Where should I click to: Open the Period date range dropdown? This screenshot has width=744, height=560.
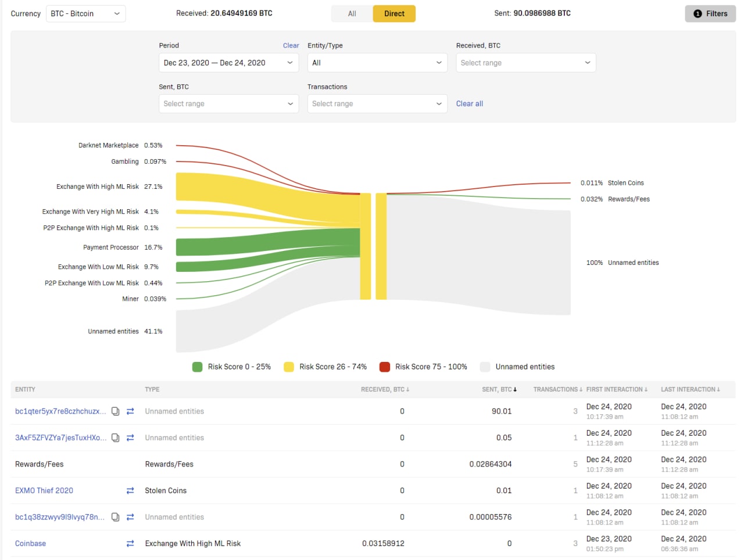click(x=228, y=63)
